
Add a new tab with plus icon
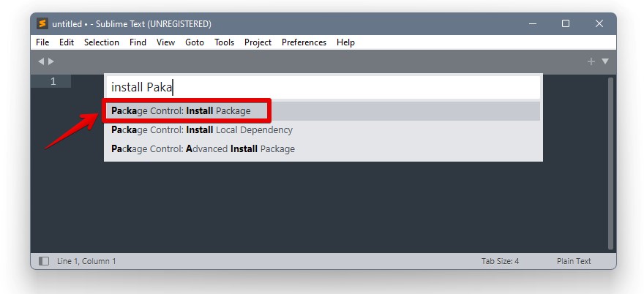[x=591, y=61]
